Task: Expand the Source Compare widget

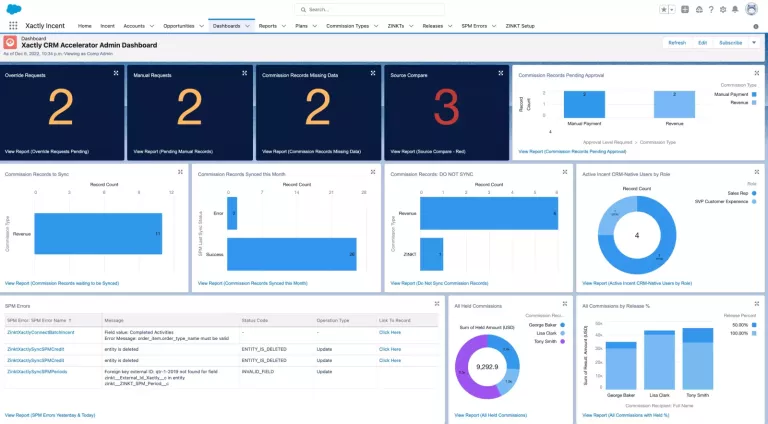Action: click(x=501, y=73)
